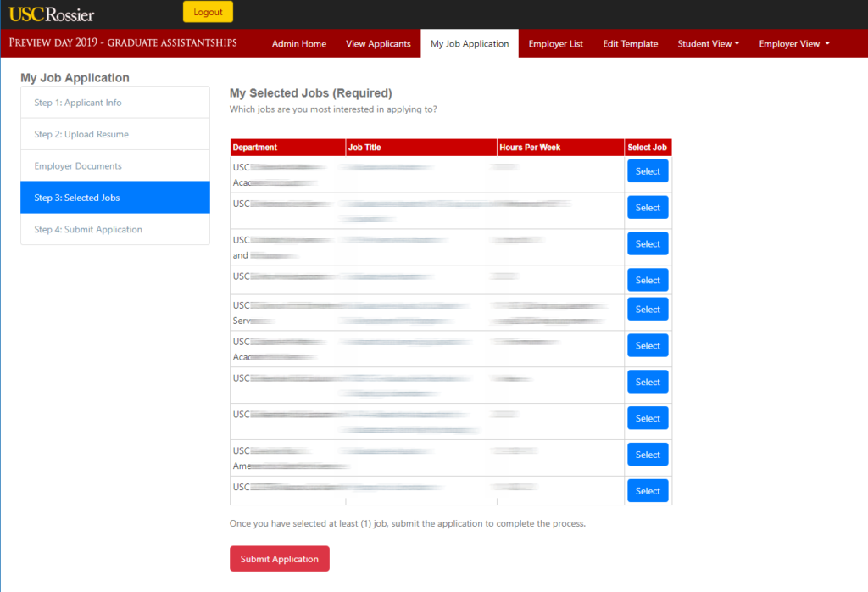Click the yellow Logout button

point(208,12)
